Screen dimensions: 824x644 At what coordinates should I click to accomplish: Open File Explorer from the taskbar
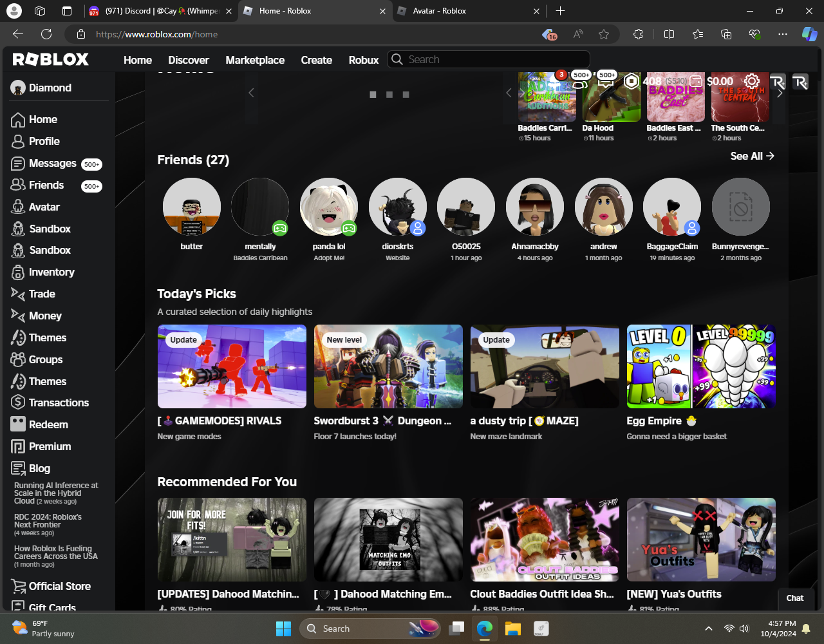coord(512,629)
